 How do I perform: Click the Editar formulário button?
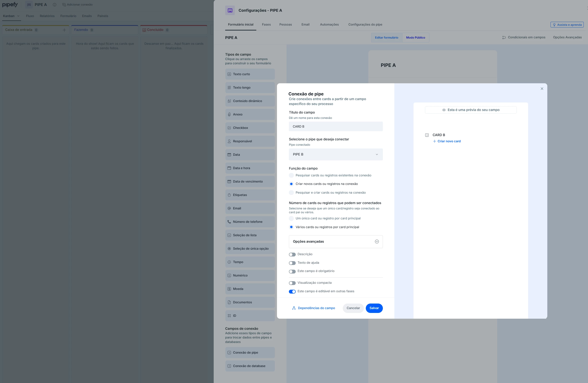tap(386, 37)
